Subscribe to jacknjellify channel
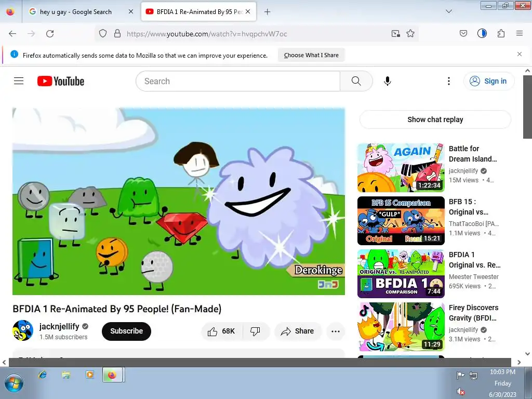 [x=126, y=331]
